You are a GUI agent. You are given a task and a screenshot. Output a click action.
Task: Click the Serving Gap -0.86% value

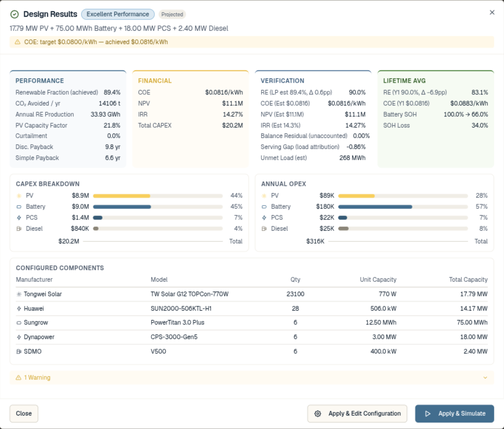click(x=356, y=147)
